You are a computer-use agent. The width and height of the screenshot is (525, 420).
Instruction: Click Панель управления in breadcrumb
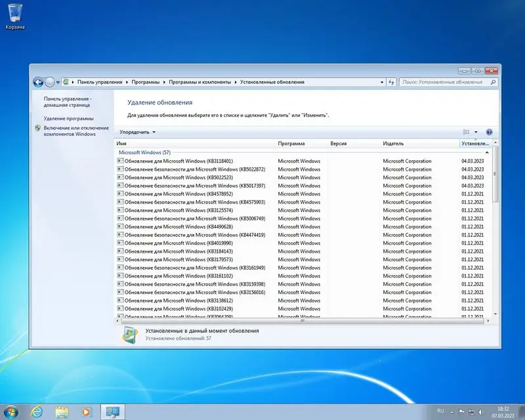(x=100, y=82)
